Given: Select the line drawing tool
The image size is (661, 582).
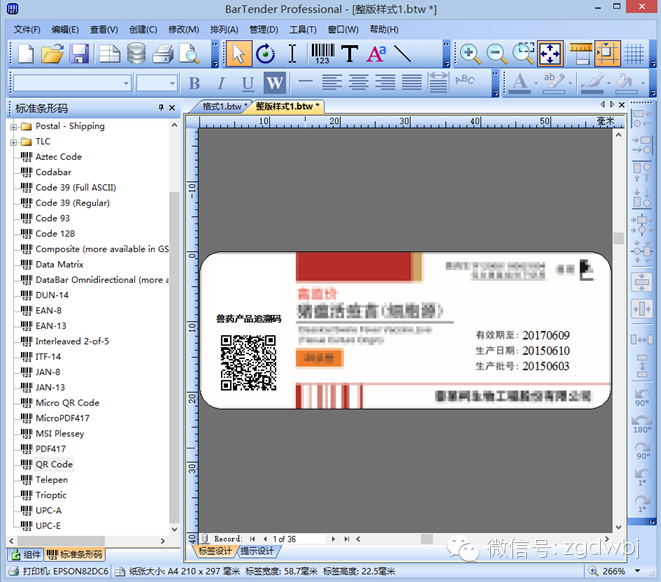Looking at the screenshot, I should (402, 54).
